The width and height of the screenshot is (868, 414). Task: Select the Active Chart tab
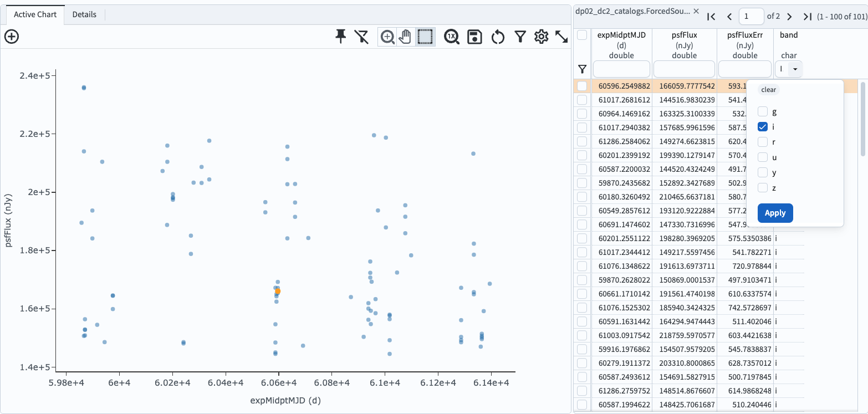35,14
